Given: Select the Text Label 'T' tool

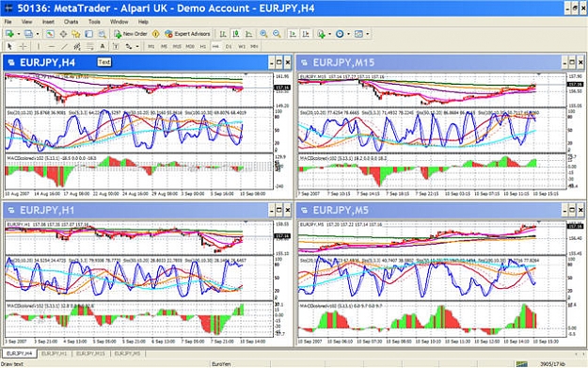Looking at the screenshot, I should (x=116, y=46).
